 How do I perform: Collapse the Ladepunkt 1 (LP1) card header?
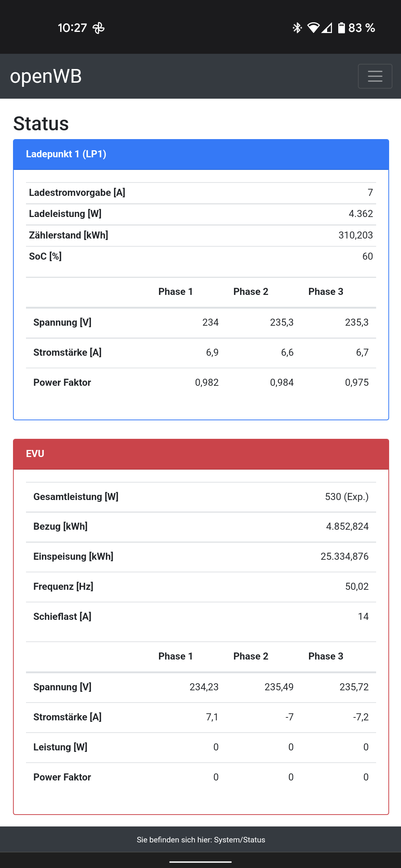pos(200,154)
